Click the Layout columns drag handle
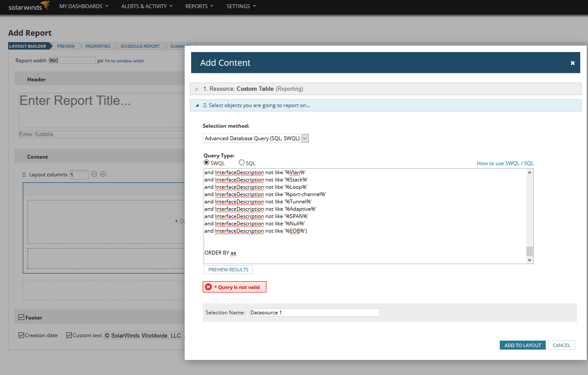This screenshot has width=588, height=375. click(x=24, y=175)
